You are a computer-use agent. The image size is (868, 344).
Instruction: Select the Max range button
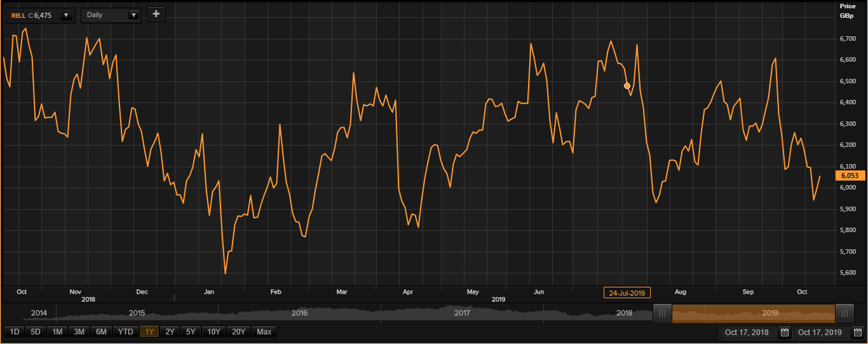[x=264, y=331]
